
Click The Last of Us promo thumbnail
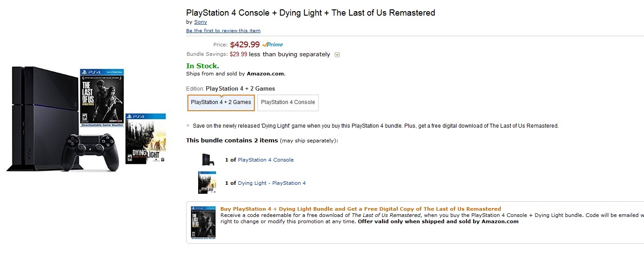coord(203,223)
